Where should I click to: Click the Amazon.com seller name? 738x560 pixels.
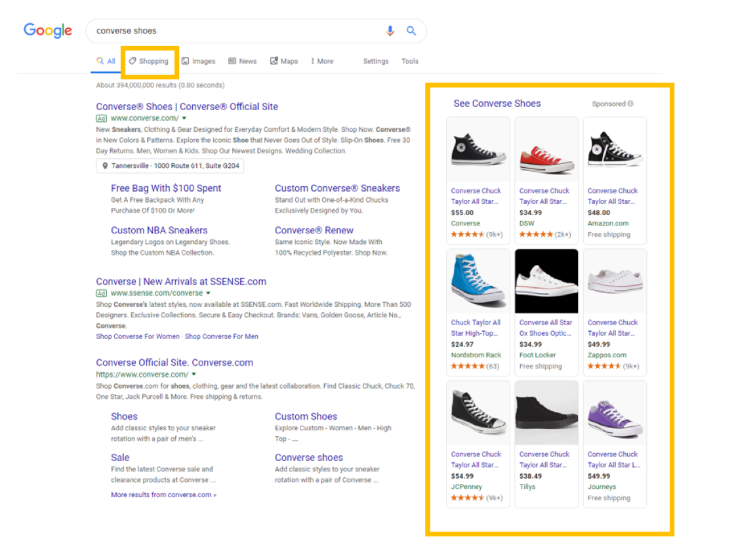point(608,224)
